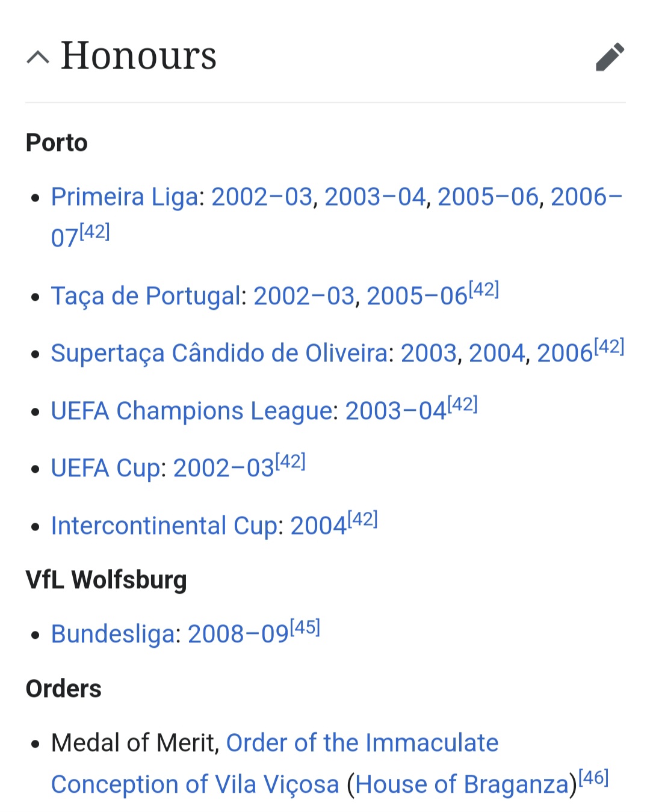This screenshot has height=812, width=650.
Task: Click the 2005–06 Taça de Portugal season
Action: 416,296
